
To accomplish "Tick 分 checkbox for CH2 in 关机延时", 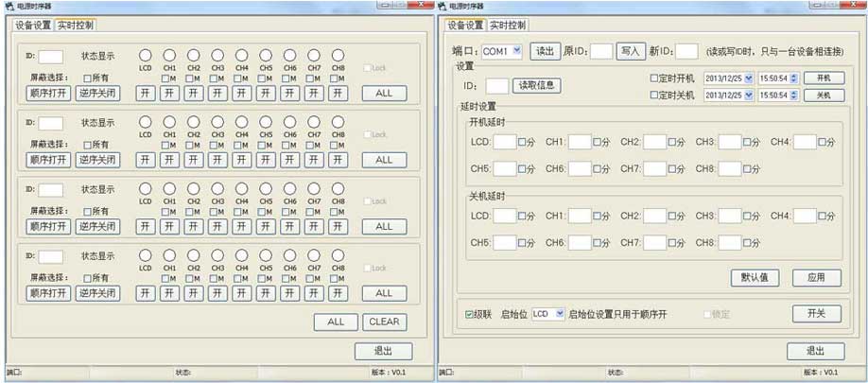I will pos(672,217).
